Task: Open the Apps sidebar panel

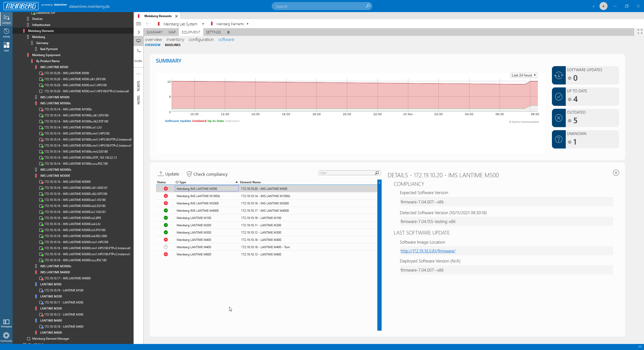Action: (6, 47)
